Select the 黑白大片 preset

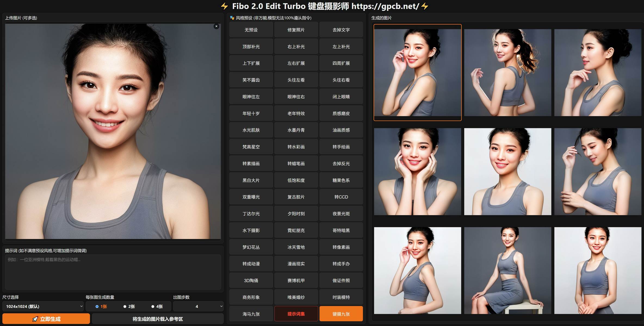[251, 180]
